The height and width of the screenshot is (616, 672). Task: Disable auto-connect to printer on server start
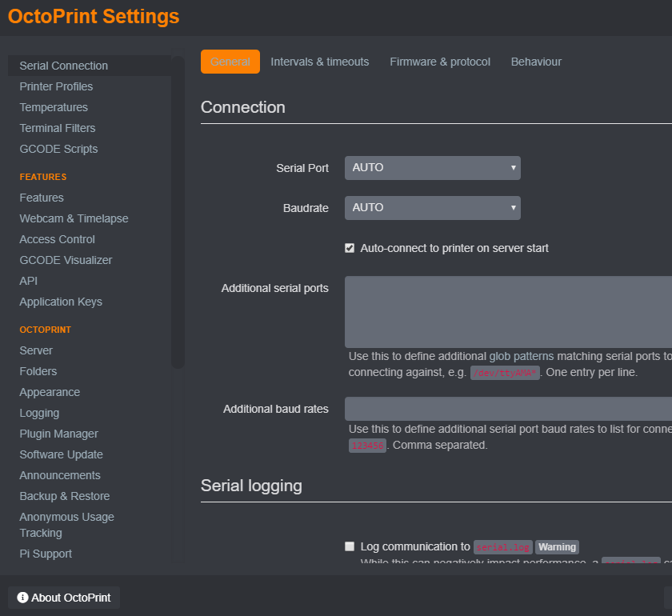click(x=350, y=248)
